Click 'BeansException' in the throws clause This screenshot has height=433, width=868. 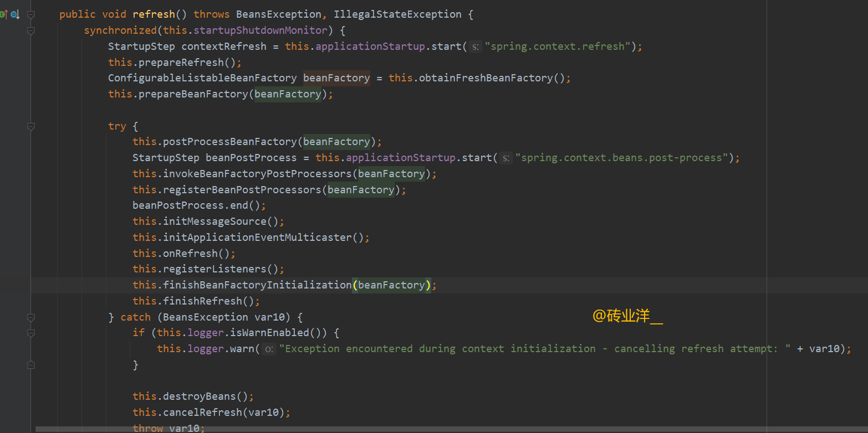point(278,14)
